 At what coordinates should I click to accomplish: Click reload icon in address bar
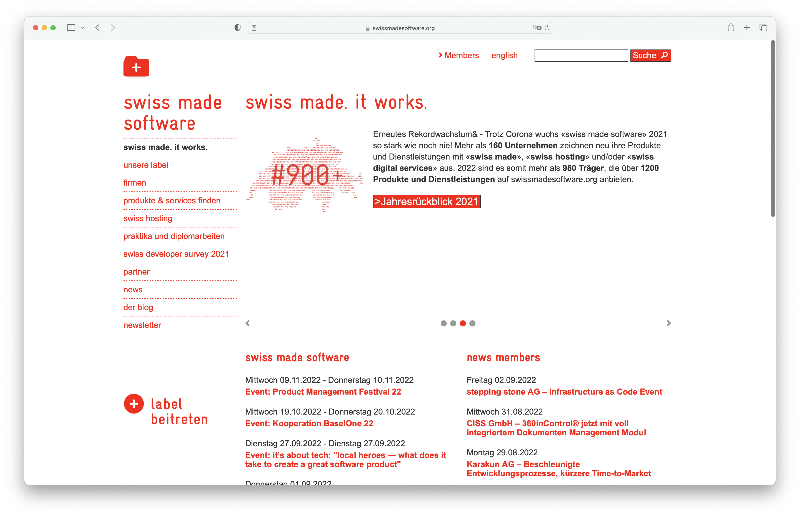[x=547, y=28]
